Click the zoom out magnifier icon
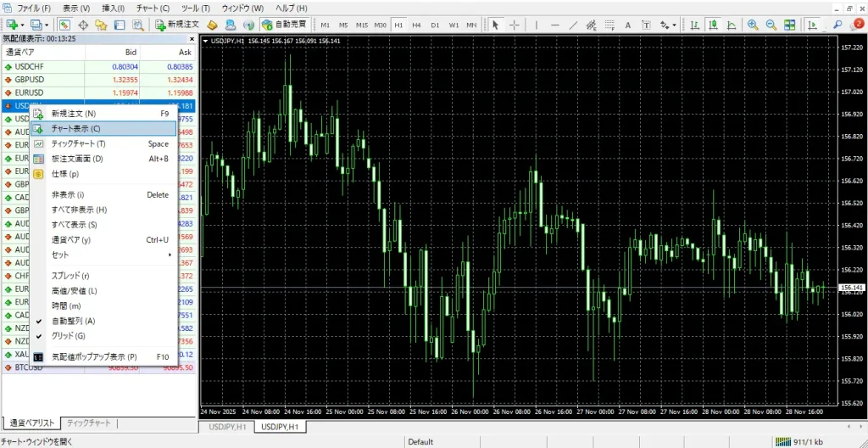Viewport: 868px width, 448px height. 770,25
